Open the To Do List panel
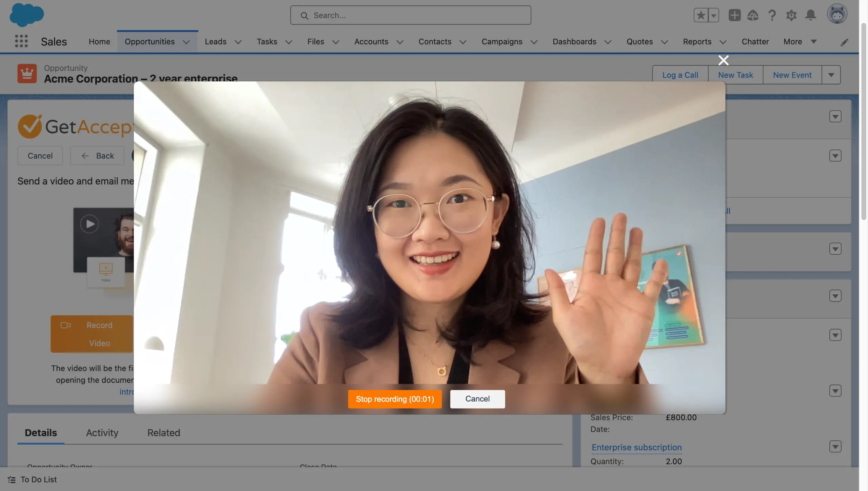This screenshot has width=868, height=491. click(x=32, y=479)
